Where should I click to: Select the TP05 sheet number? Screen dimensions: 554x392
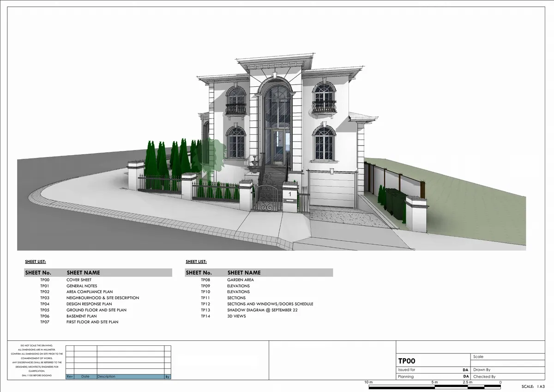[x=44, y=310]
